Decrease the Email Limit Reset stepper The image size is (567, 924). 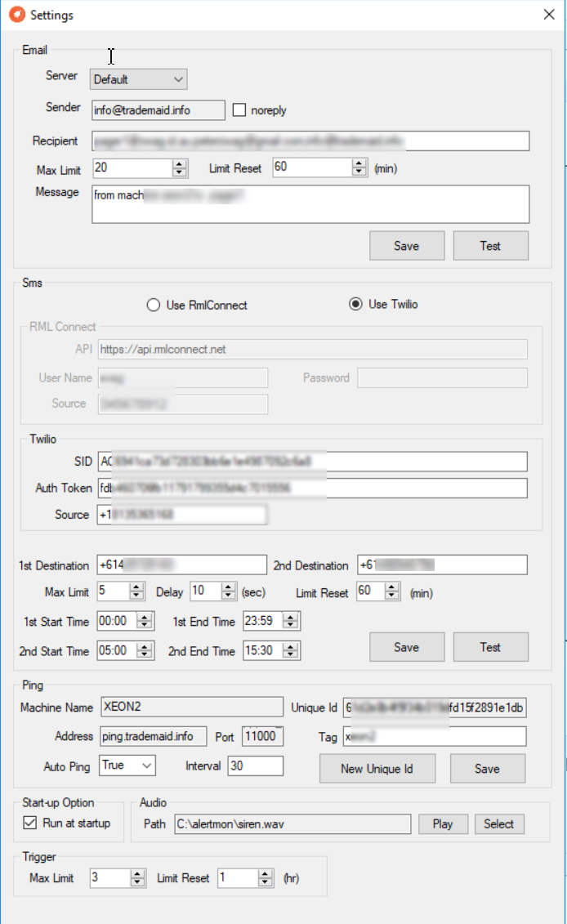[359, 172]
